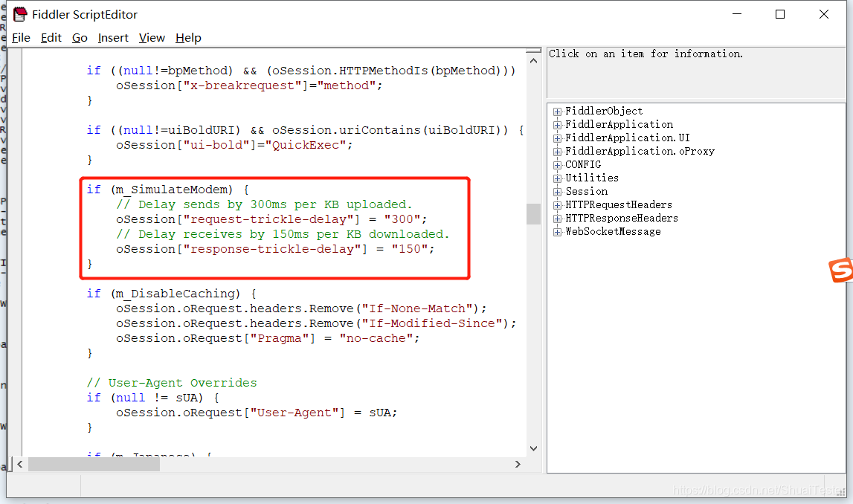Open the View menu
Screen dimensions: 853x504
pyautogui.click(x=152, y=37)
